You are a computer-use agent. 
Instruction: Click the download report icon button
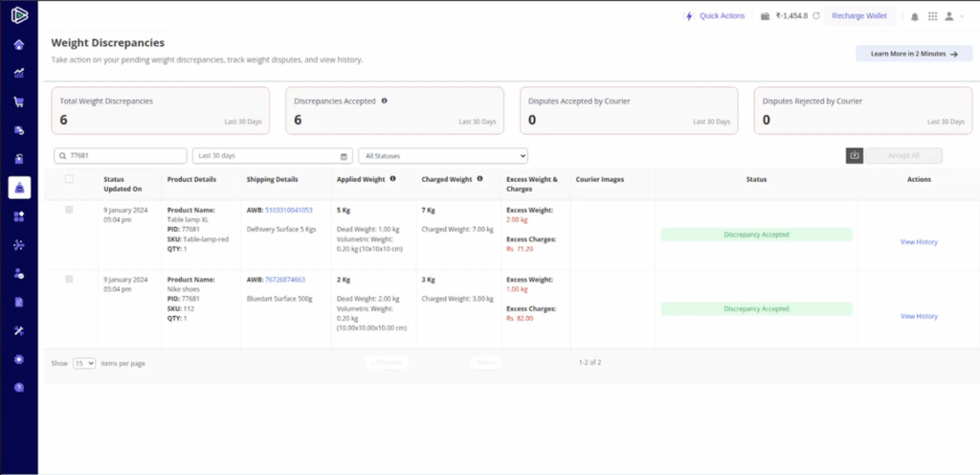(x=855, y=155)
